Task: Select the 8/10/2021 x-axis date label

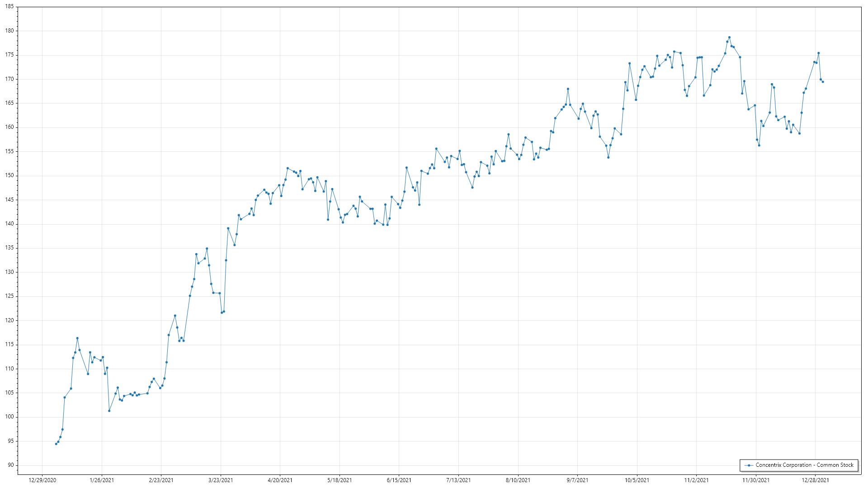Action: tap(518, 480)
